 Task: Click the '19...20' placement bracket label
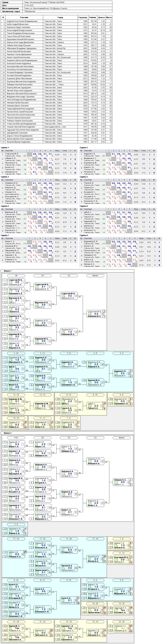coord(95,603)
